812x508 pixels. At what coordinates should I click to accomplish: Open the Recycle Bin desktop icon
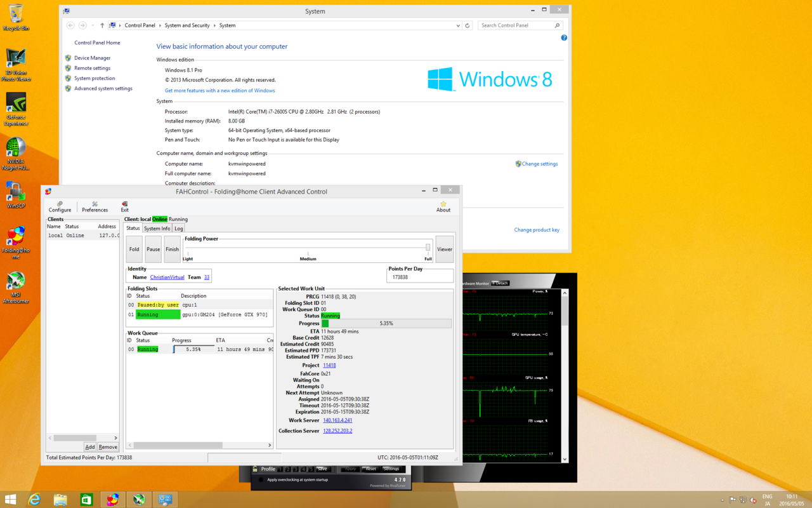[16, 17]
